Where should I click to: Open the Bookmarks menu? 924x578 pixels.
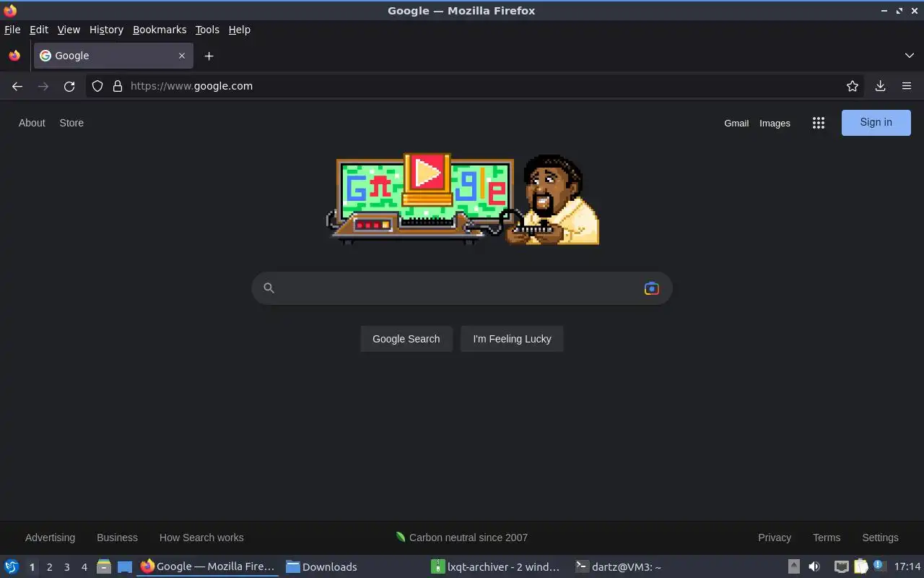(160, 30)
